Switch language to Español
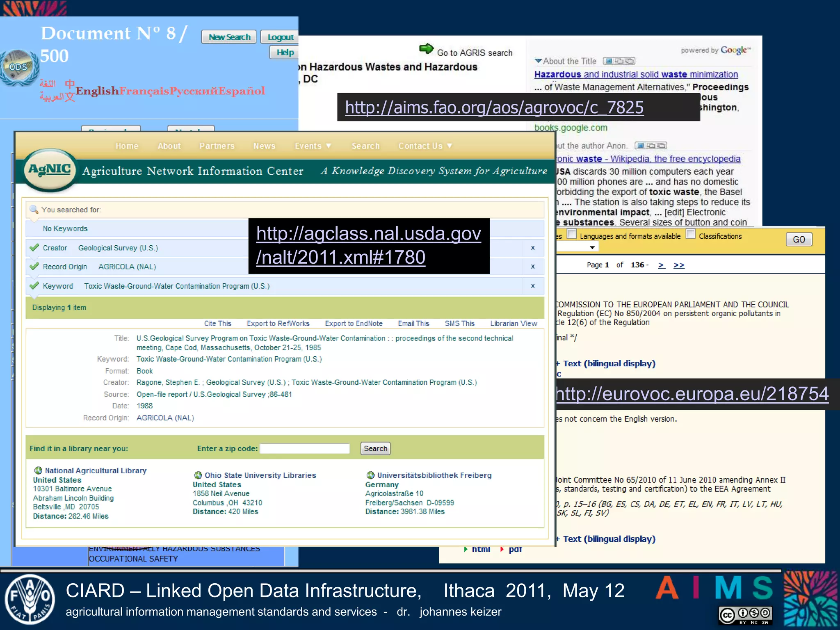840x630 pixels. click(x=242, y=91)
